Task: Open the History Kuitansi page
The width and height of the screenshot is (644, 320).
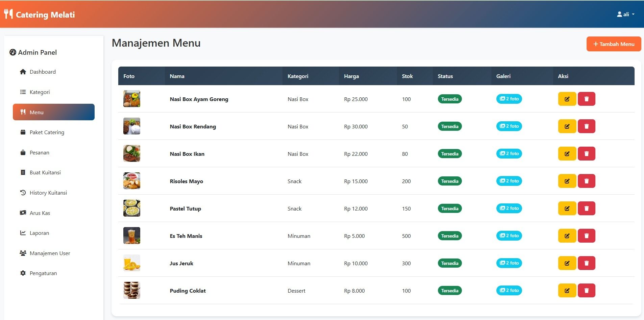Action: [x=48, y=193]
